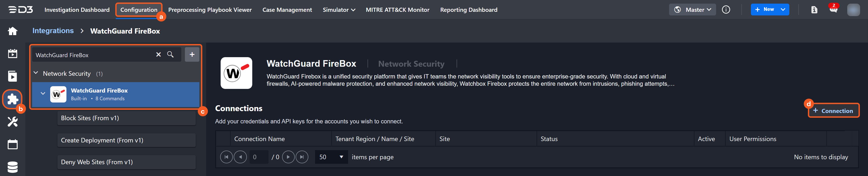Click the magnifier search icon

pos(170,55)
